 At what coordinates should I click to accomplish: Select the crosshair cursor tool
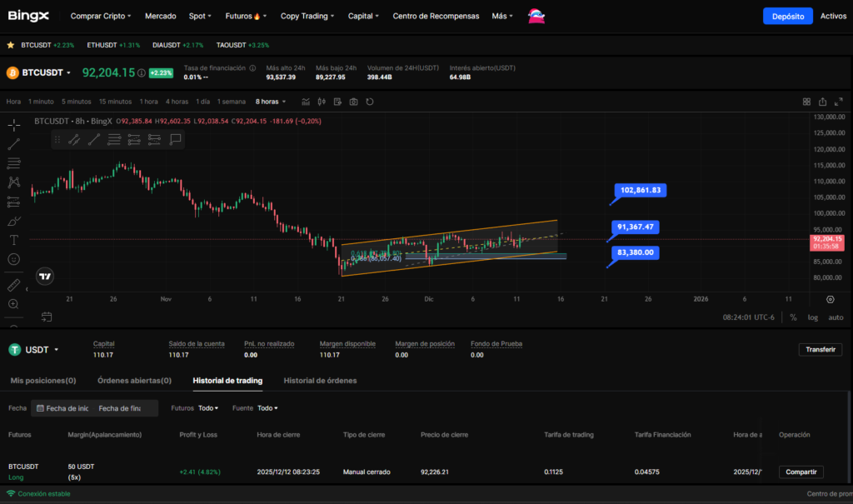click(x=14, y=125)
